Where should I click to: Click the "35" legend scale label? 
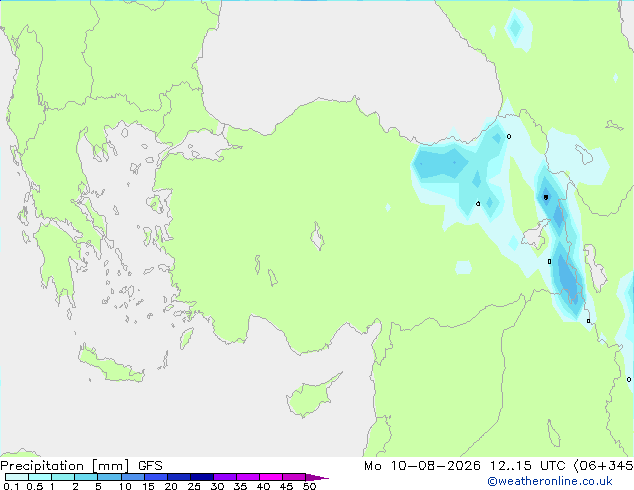tap(240, 486)
